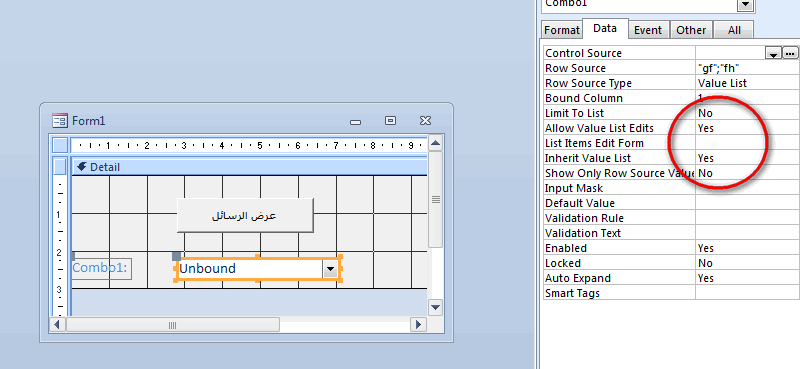Expand the Control Source dropdown arrow
Image resolution: width=800 pixels, height=369 pixels.
(773, 54)
